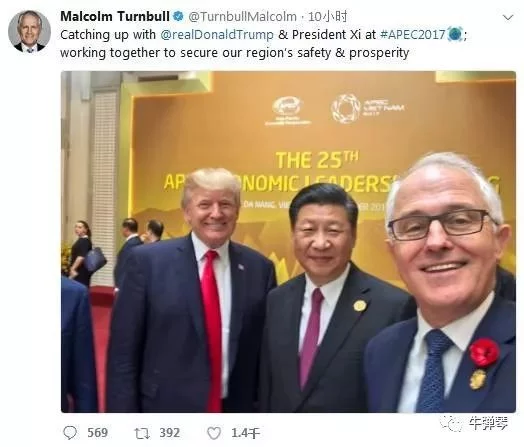Click the tweet text about region's safety
Image resolution: width=524 pixels, height=447 pixels.
pyautogui.click(x=235, y=53)
